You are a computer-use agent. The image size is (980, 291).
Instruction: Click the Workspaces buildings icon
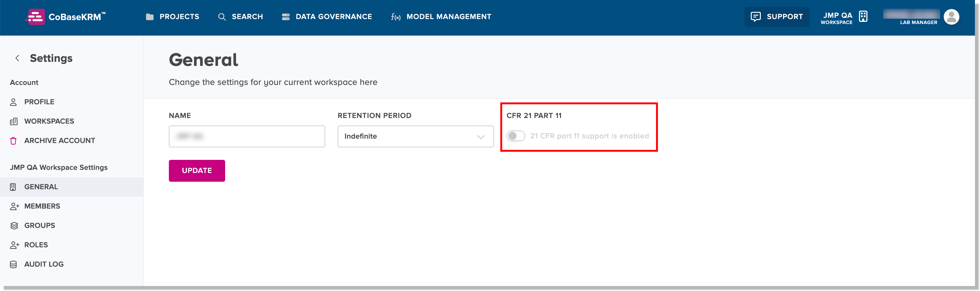click(x=14, y=121)
